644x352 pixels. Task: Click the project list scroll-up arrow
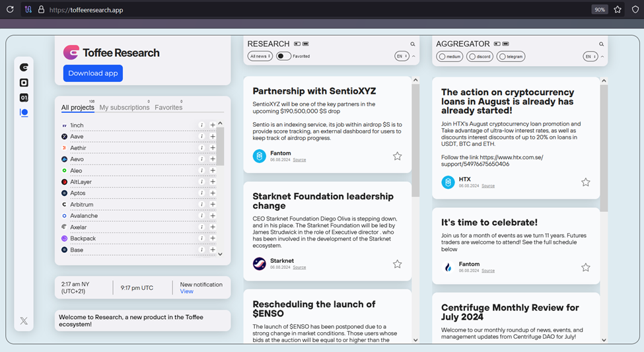click(220, 123)
